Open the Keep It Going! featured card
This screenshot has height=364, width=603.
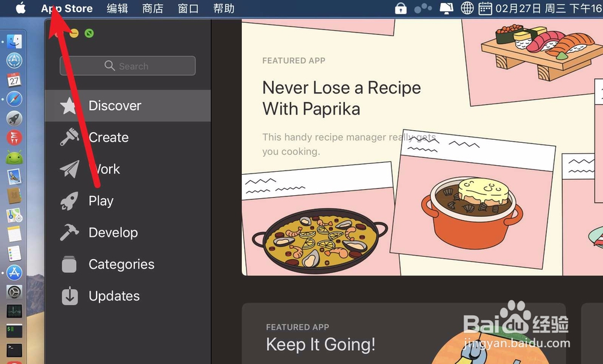point(404,334)
